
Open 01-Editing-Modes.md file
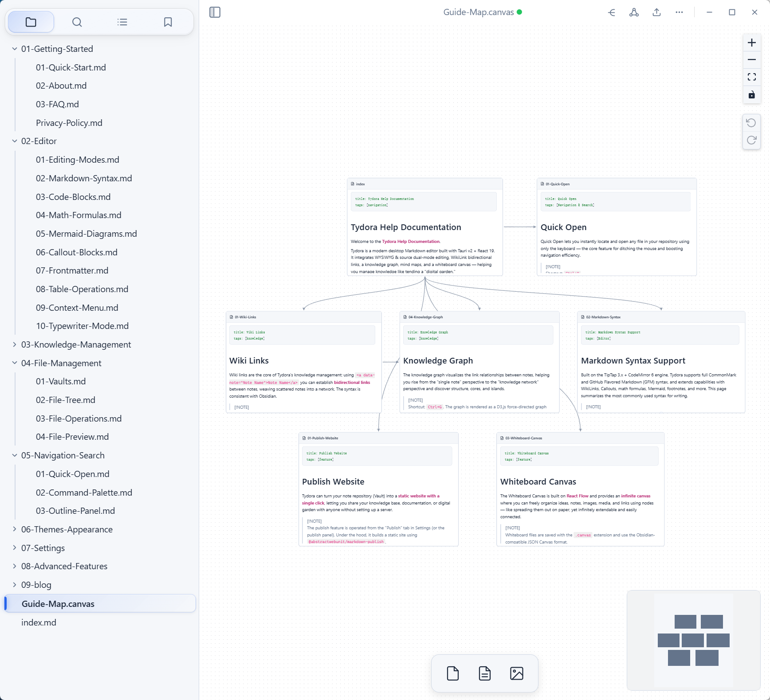tap(78, 160)
